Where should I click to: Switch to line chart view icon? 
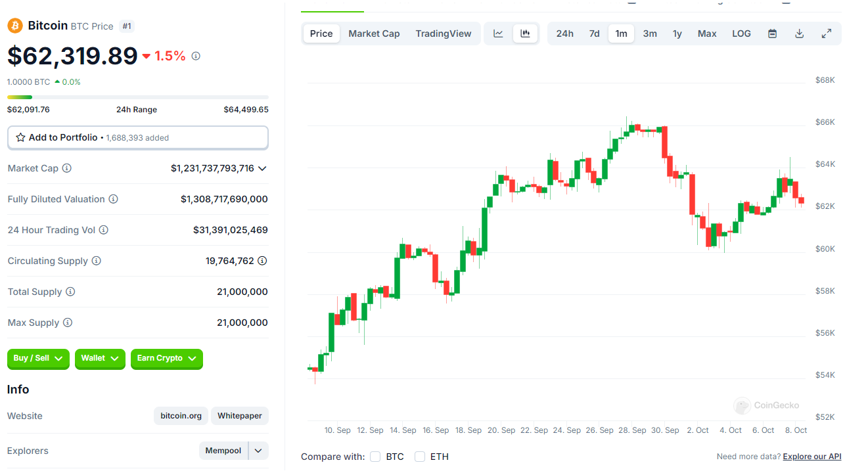(499, 34)
